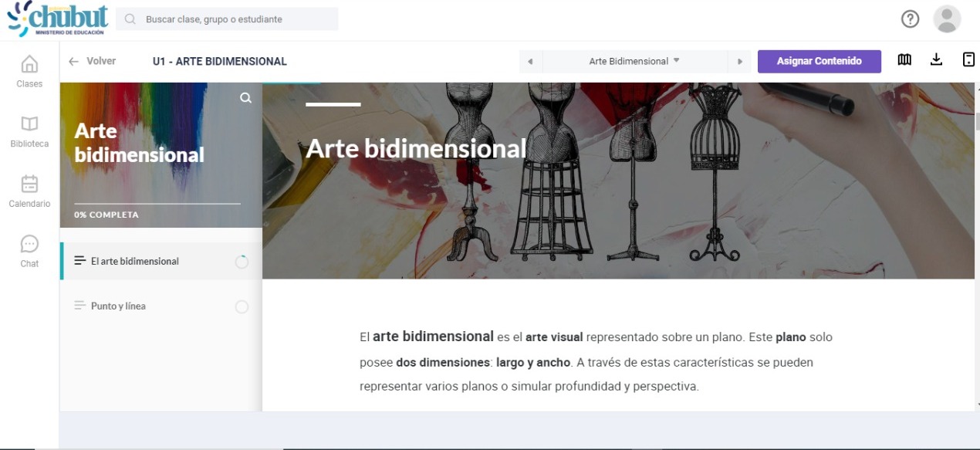Open the user profile avatar
This screenshot has width=980, height=450.
coord(947,19)
